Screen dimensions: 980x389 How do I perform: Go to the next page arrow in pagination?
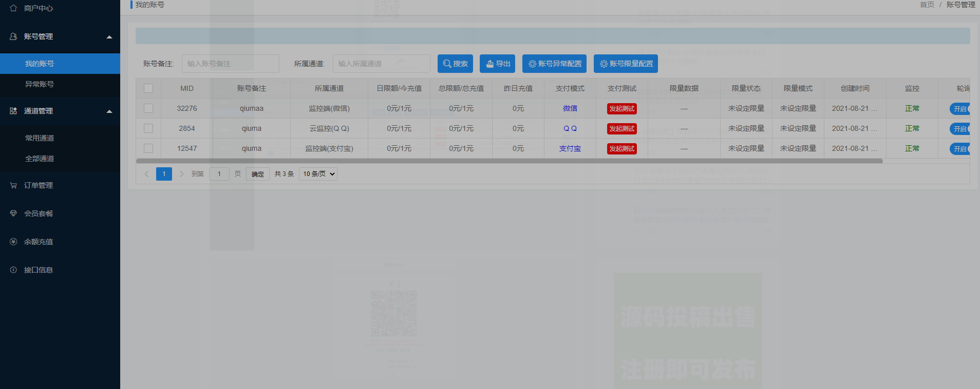[x=181, y=174]
